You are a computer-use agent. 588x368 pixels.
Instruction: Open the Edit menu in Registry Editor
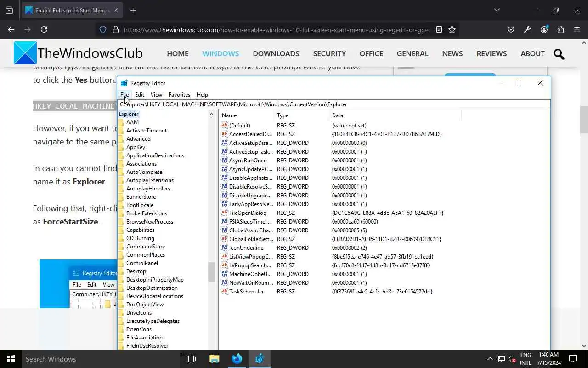click(x=140, y=95)
